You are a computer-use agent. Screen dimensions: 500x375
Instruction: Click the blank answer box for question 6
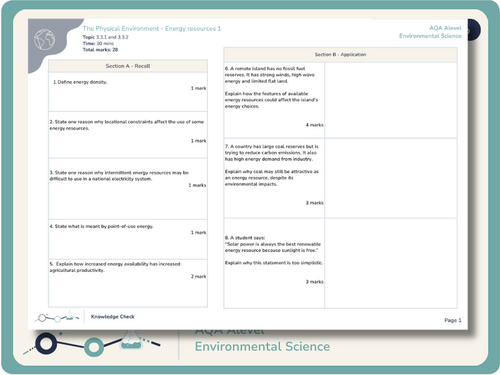[391, 100]
